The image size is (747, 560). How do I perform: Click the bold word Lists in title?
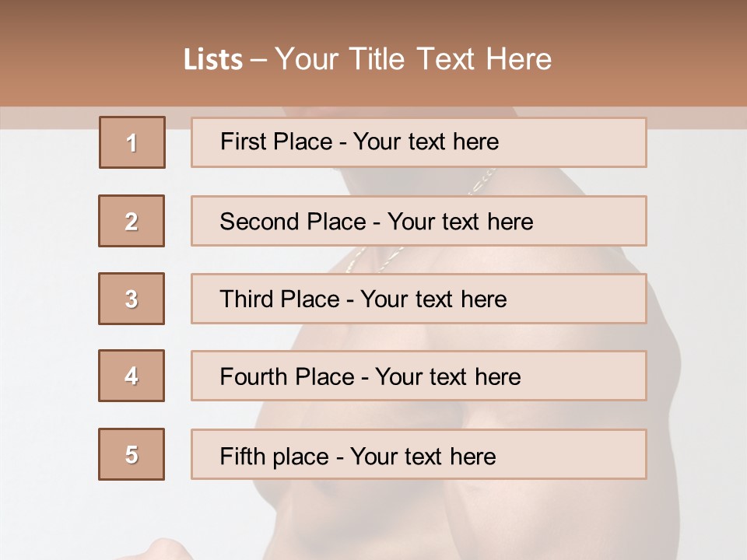click(x=213, y=60)
